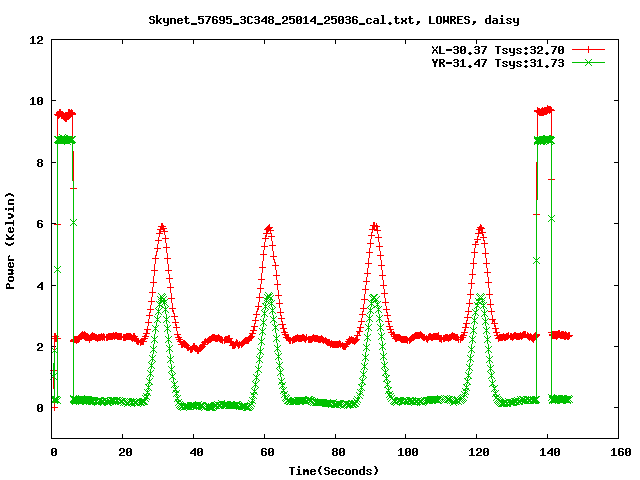Select the YR-31.47 Tsys:31.73 legend entry

pos(498,63)
